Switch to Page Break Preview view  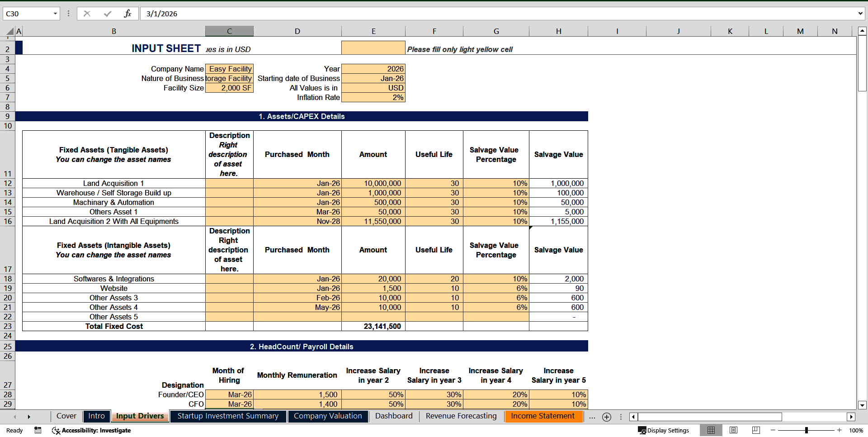point(756,430)
